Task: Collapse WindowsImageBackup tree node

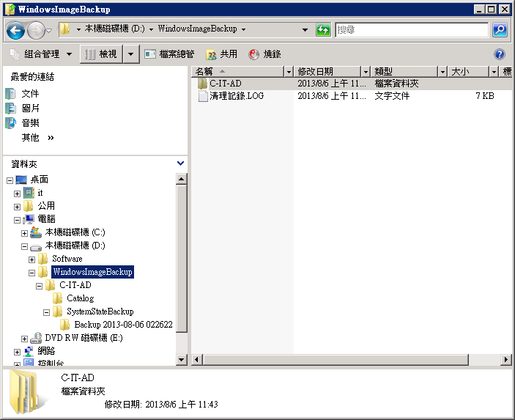Action: 32,273
